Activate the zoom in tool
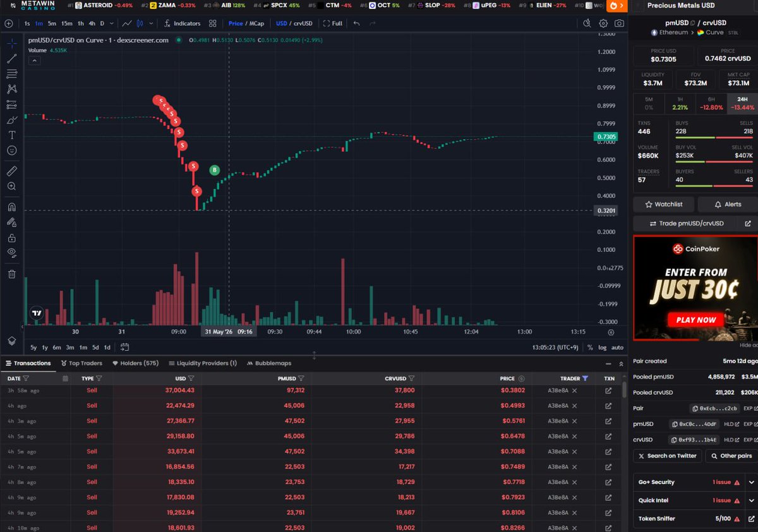This screenshot has height=532, width=758. 11,186
